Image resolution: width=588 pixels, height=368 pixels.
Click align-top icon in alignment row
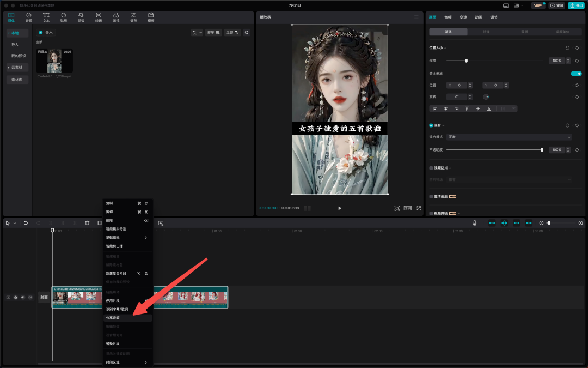[467, 108]
